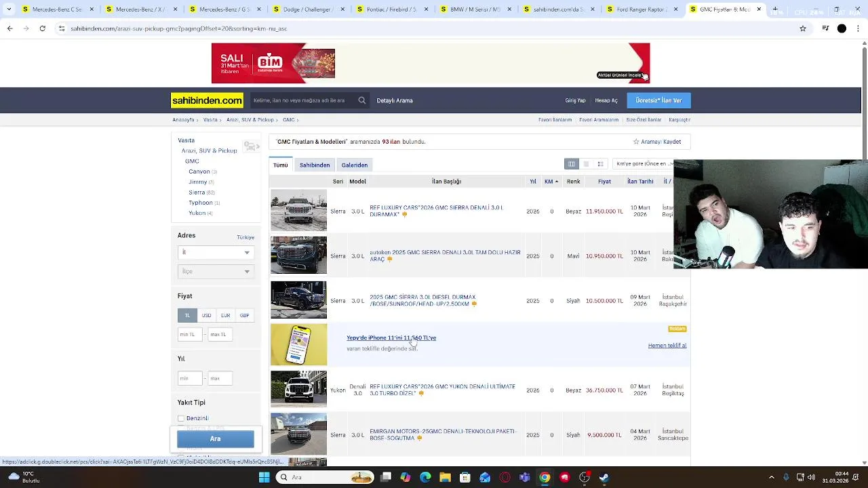Click the Favori İlanlarım link
Viewport: 868px width, 488px height.
point(555,120)
